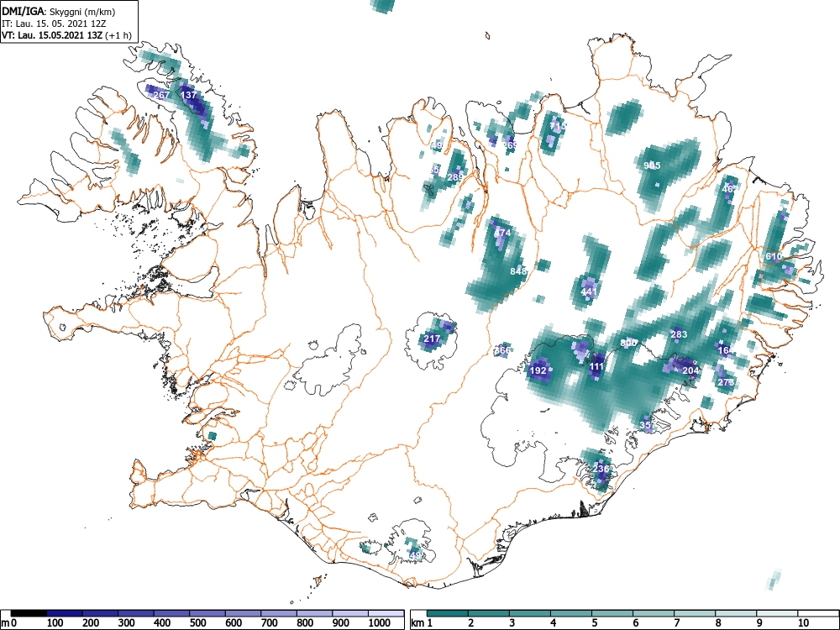This screenshot has width=840, height=630.
Task: Click the '4' tick on the km legend
Action: [553, 623]
